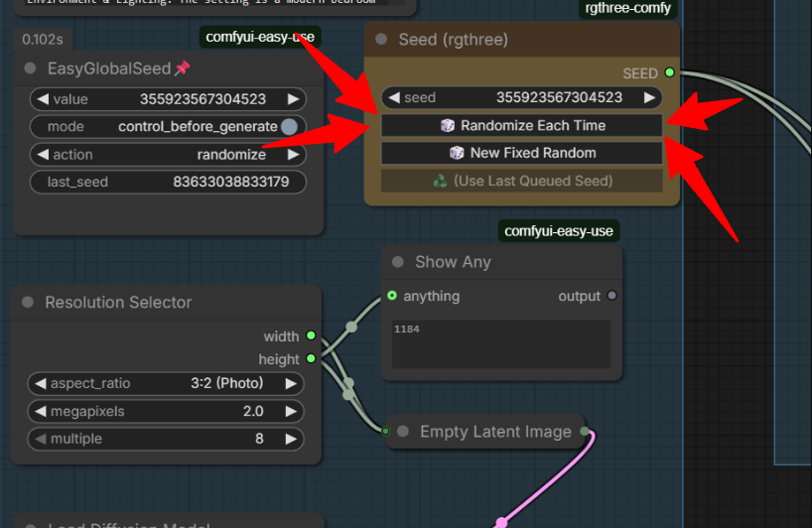Screen dimensions: 812x528
Task: Click the rgthree-comfy badge label
Action: [627, 8]
